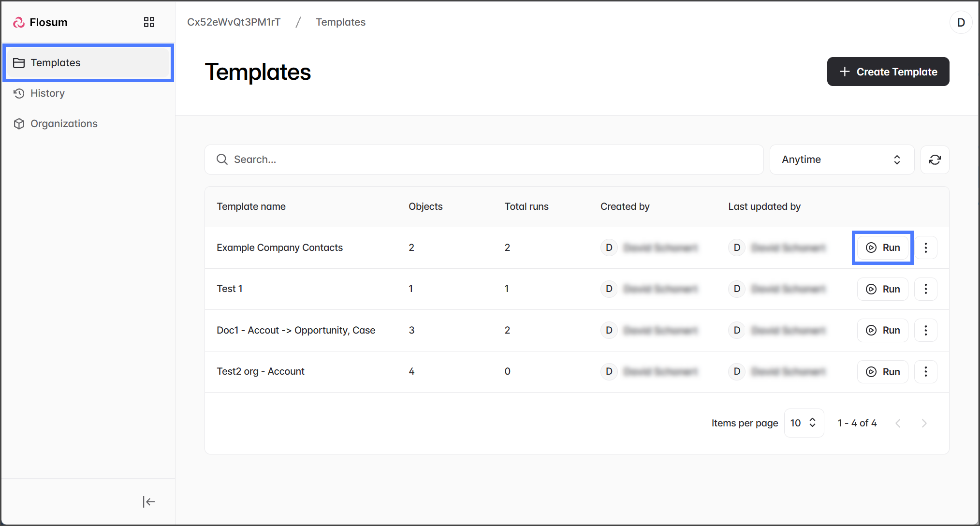Open kebab menu for Doc1 Account template
The height and width of the screenshot is (526, 980).
pyautogui.click(x=925, y=330)
